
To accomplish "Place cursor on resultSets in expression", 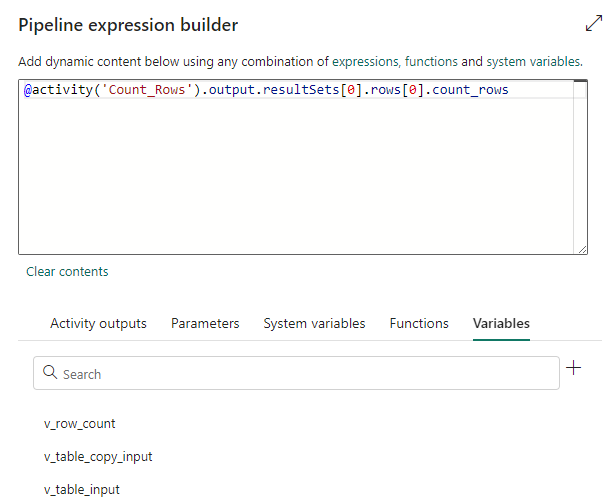I will click(306, 90).
